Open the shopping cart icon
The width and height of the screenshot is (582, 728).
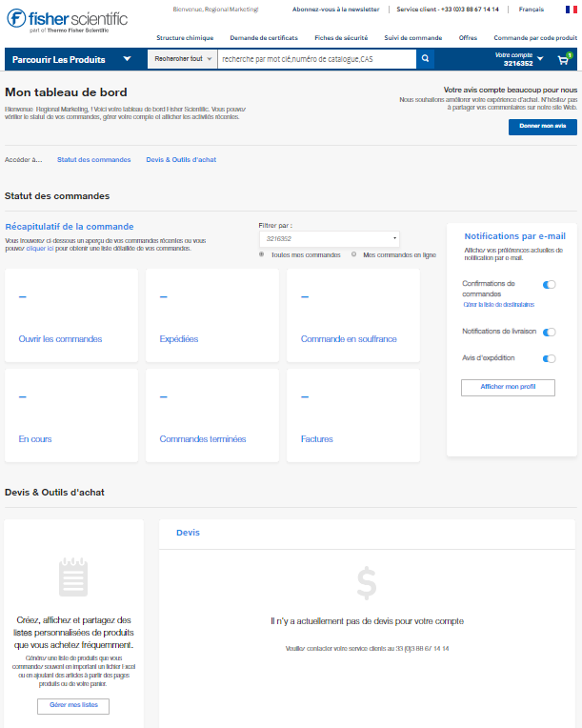tap(563, 59)
